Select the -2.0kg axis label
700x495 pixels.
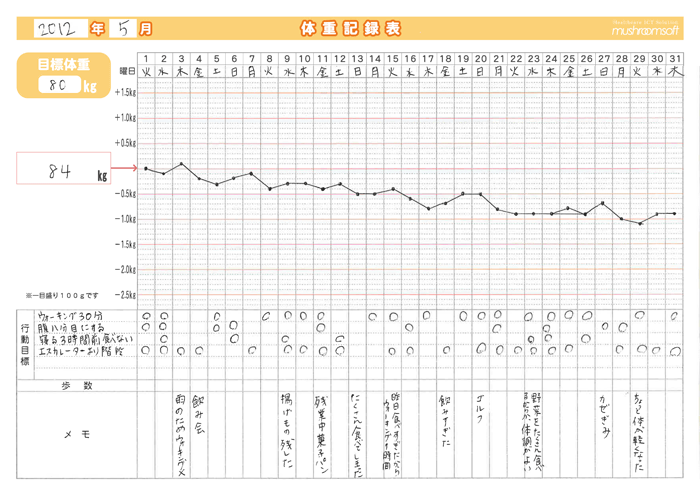(125, 270)
